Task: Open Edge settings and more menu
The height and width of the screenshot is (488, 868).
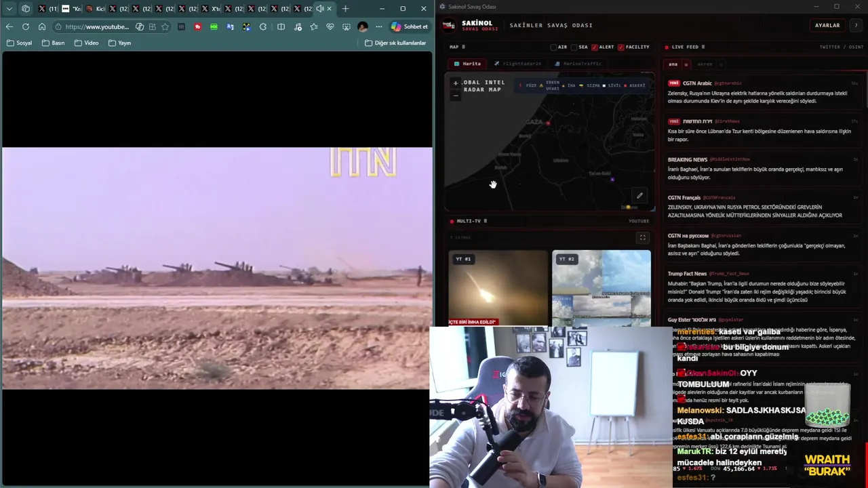Action: pos(379,26)
